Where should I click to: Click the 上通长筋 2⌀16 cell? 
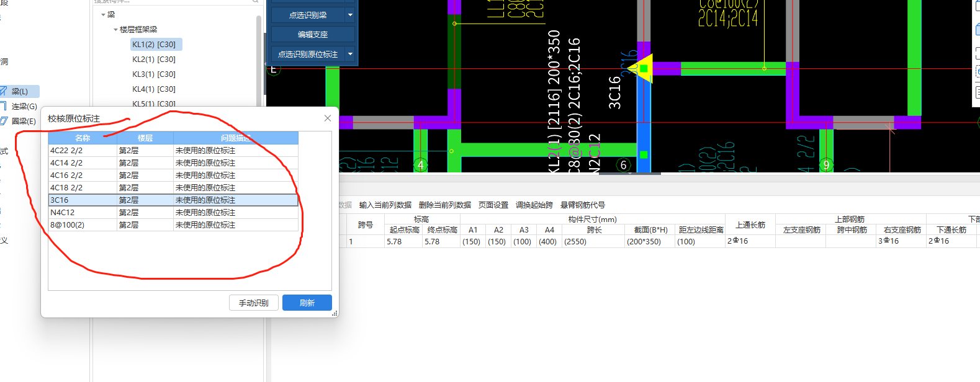tap(750, 242)
